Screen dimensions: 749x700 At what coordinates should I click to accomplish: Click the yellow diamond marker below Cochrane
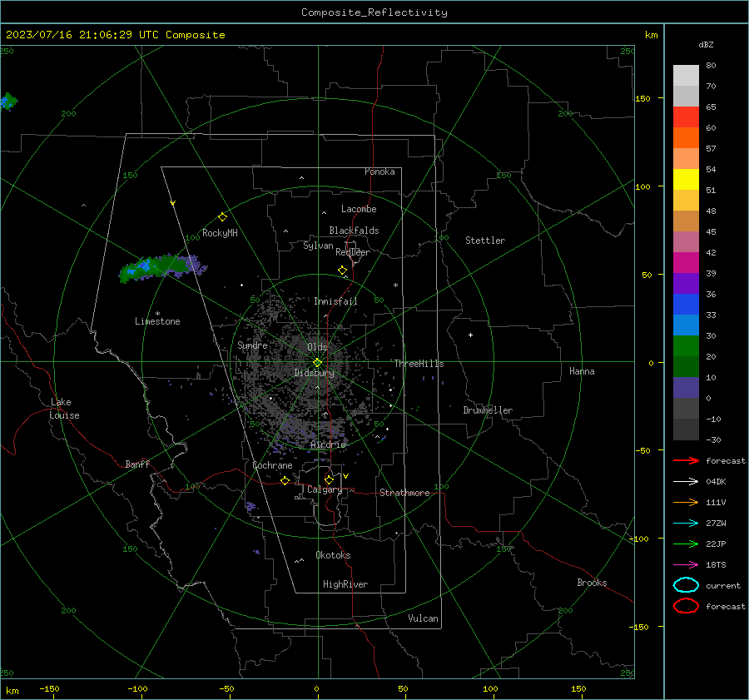[x=285, y=480]
